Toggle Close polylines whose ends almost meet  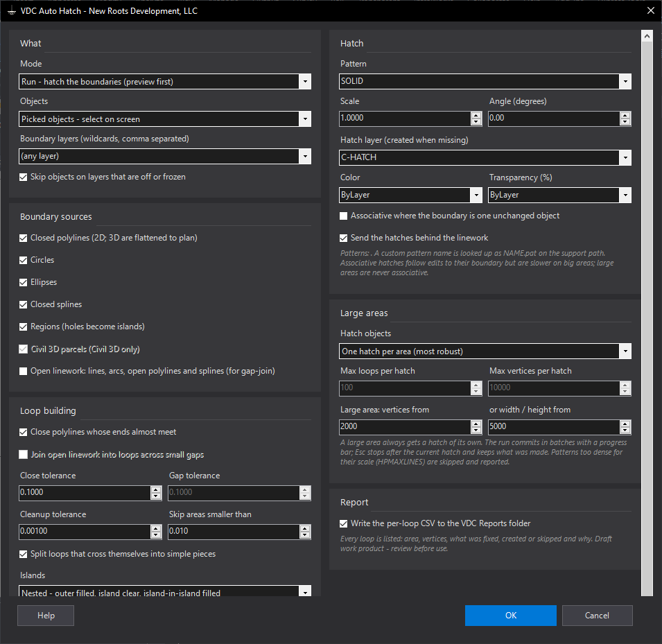[24, 432]
